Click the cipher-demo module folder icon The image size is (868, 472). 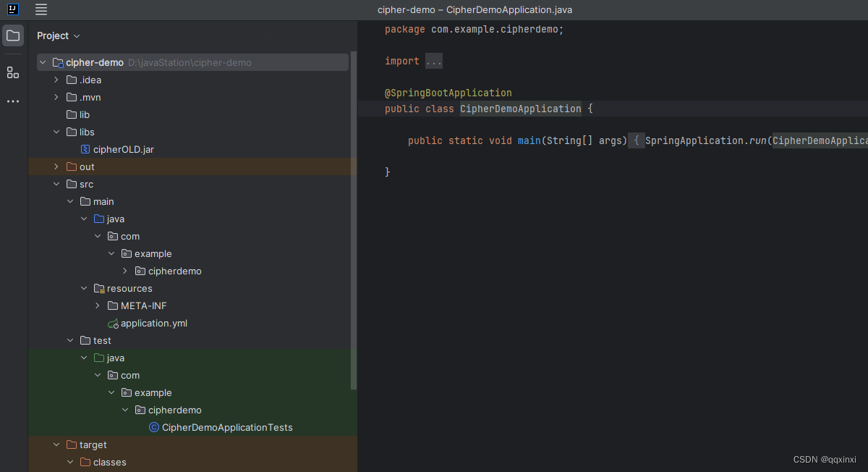(58, 62)
